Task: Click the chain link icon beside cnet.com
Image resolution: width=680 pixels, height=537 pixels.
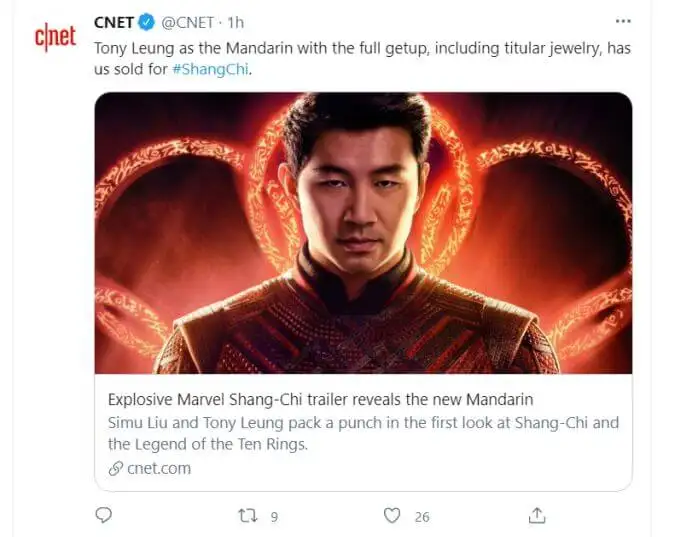Action: [x=116, y=468]
